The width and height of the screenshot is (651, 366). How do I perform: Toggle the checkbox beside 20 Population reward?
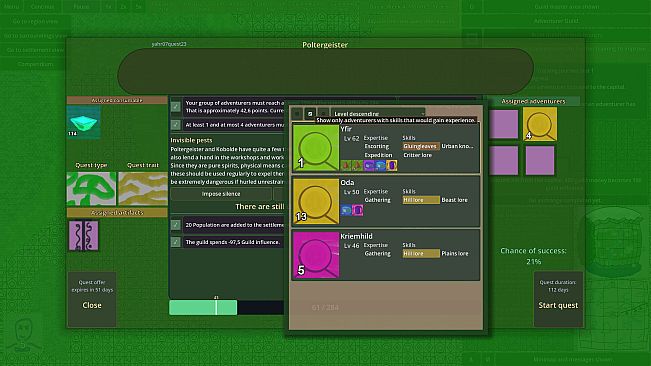coord(176,225)
